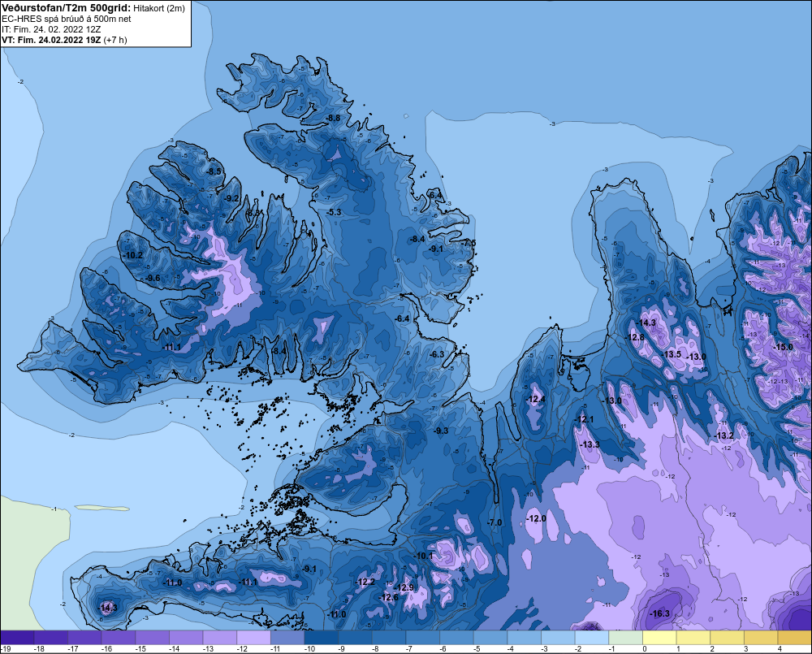
Task: Click the legend swatch between -19 and -18
Action: pos(18,638)
